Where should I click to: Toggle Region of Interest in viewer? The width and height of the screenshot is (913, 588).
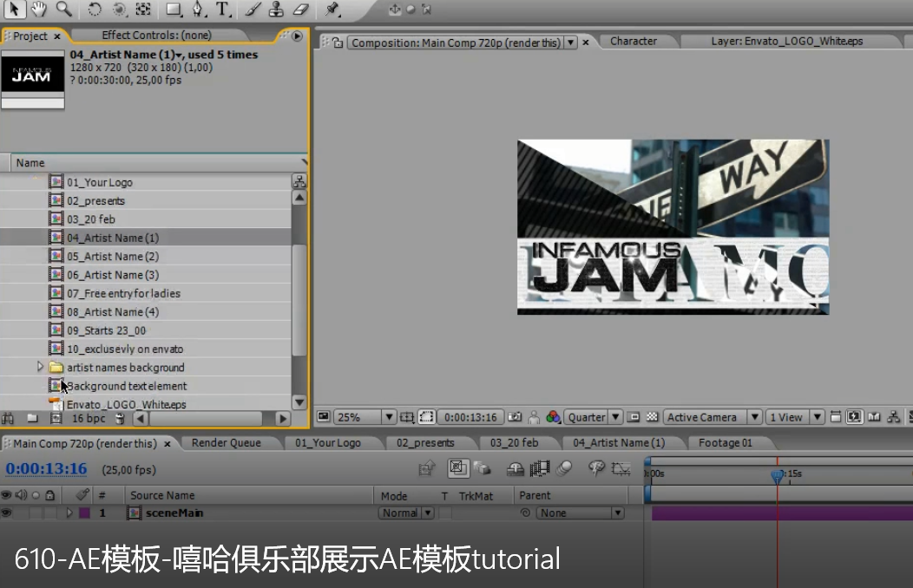(x=634, y=417)
